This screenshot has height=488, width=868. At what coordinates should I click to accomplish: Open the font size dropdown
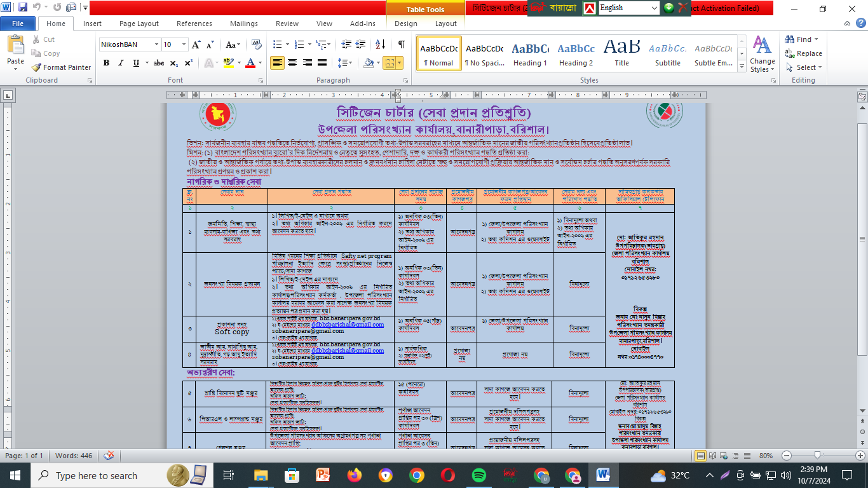click(184, 44)
